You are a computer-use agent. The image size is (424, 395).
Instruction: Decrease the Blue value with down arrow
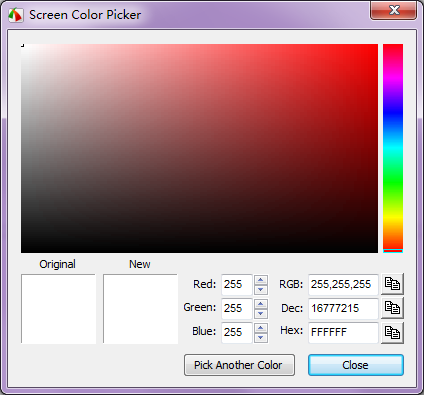(x=261, y=338)
